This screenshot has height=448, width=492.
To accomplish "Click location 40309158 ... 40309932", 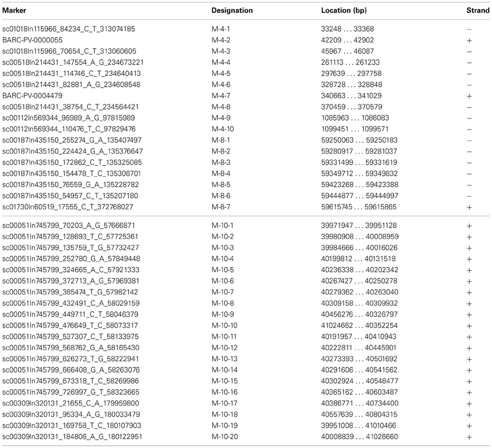I will click(x=359, y=304).
